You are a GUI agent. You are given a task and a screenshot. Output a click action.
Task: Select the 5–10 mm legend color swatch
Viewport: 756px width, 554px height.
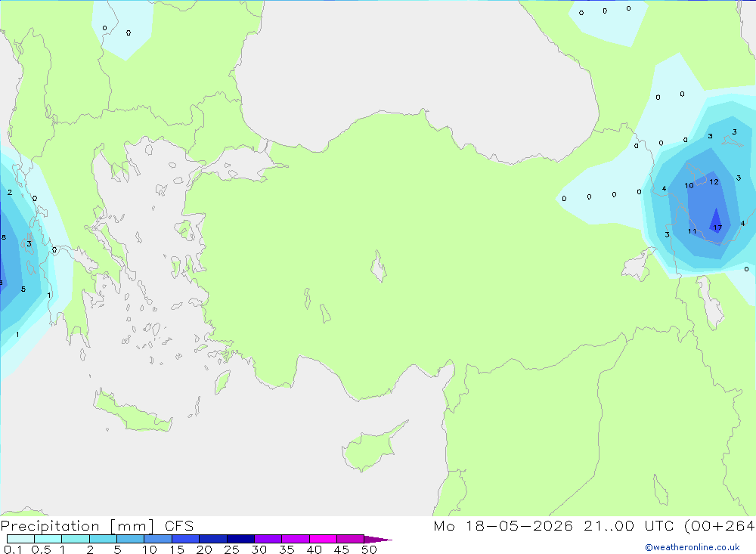click(130, 539)
